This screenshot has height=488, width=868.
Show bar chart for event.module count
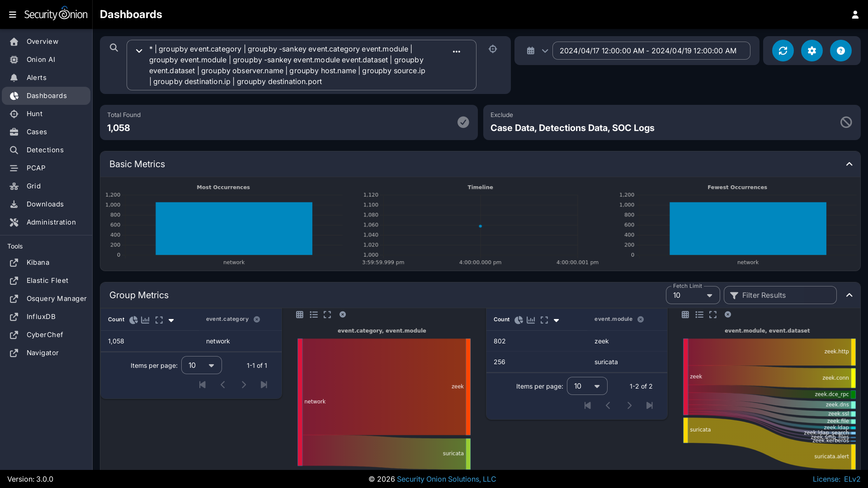point(531,320)
